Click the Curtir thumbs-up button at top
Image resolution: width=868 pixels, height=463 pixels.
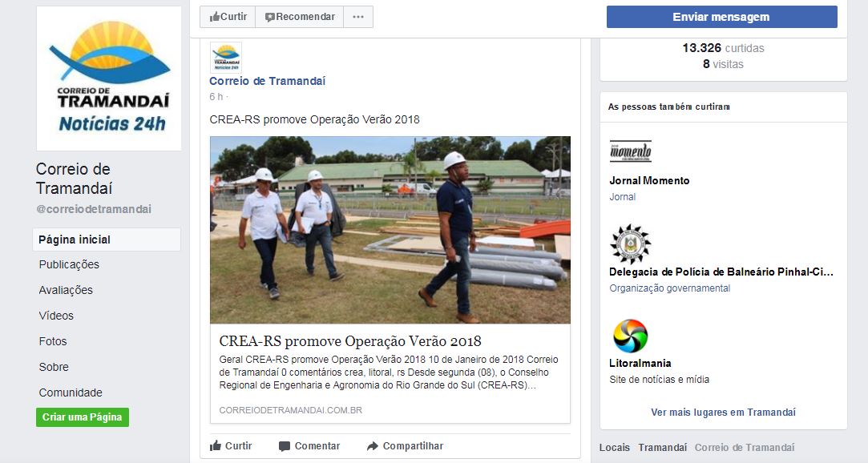[228, 17]
